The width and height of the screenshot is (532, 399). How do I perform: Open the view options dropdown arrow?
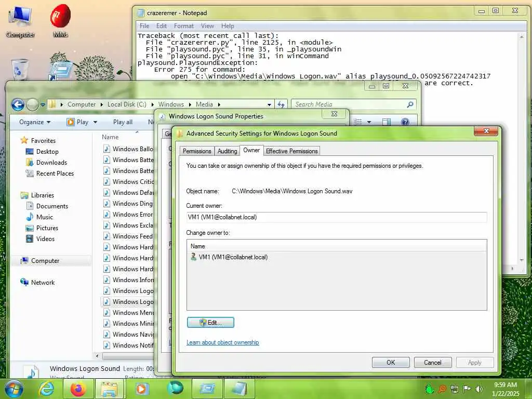(x=369, y=122)
